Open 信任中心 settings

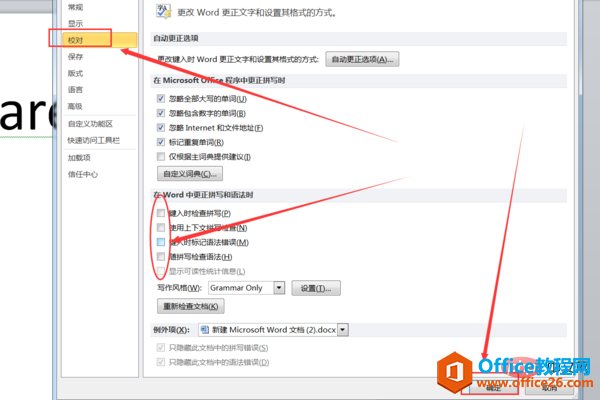point(83,174)
